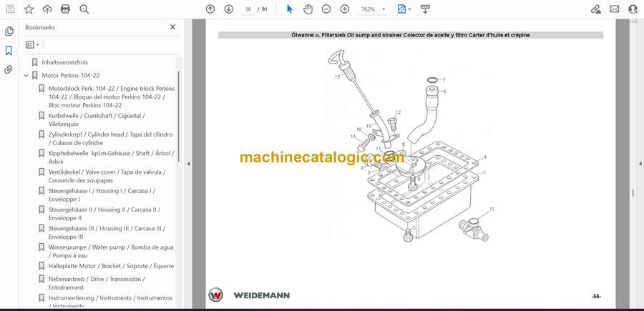The width and height of the screenshot is (644, 311).
Task: Zoom in with the plus icon
Action: pyautogui.click(x=345, y=9)
